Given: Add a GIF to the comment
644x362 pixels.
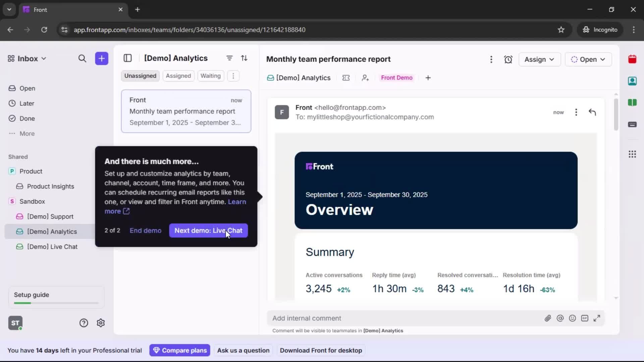Looking at the screenshot, I should [585, 318].
